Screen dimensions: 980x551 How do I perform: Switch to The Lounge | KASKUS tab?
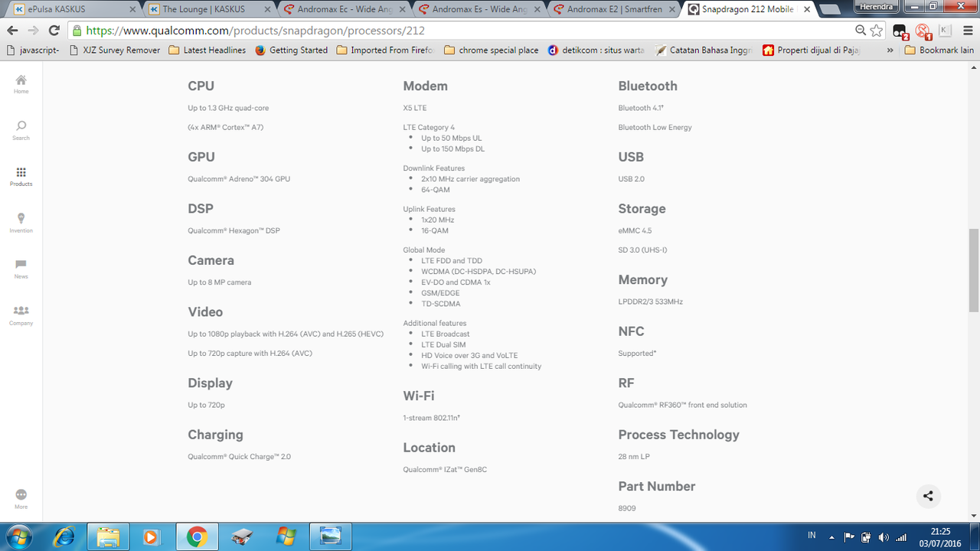pyautogui.click(x=208, y=9)
